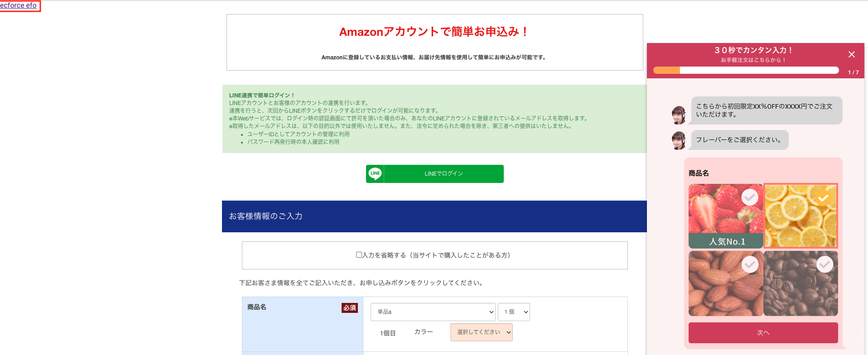Check the 入力を省略する checkbox
This screenshot has width=868, height=355.
click(359, 255)
